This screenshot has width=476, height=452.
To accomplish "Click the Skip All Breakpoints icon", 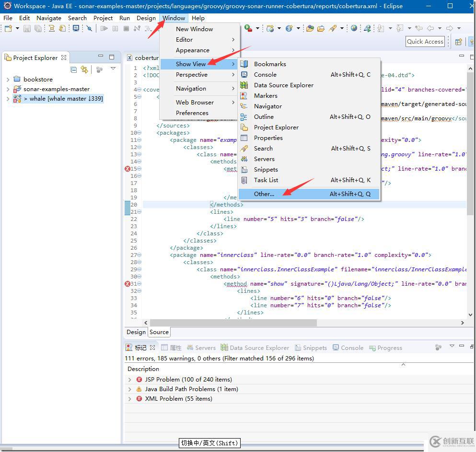I will coord(89,29).
